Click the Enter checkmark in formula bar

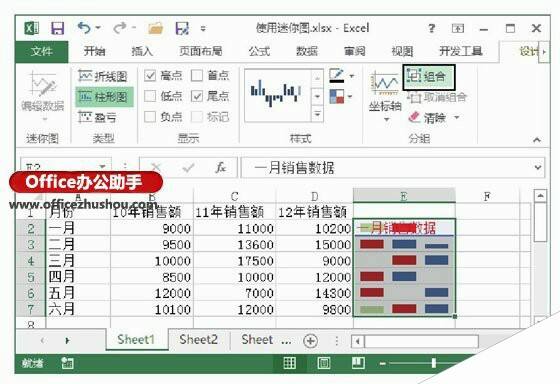tap(188, 167)
